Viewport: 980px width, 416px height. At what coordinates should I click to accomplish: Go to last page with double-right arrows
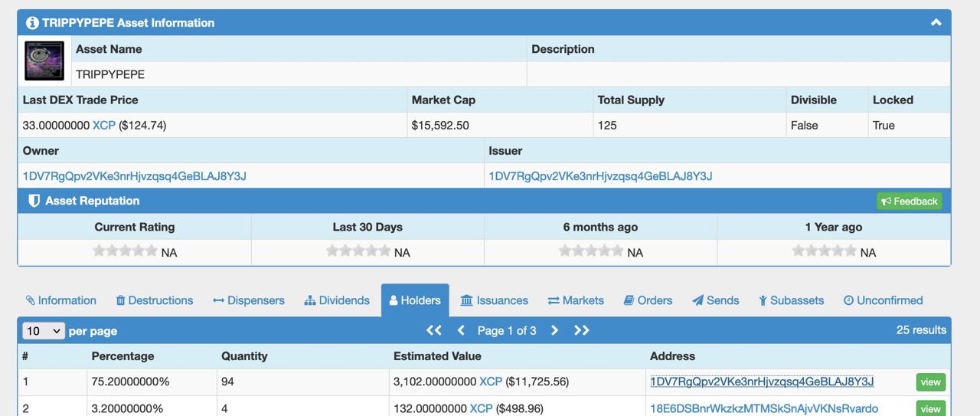coord(581,330)
